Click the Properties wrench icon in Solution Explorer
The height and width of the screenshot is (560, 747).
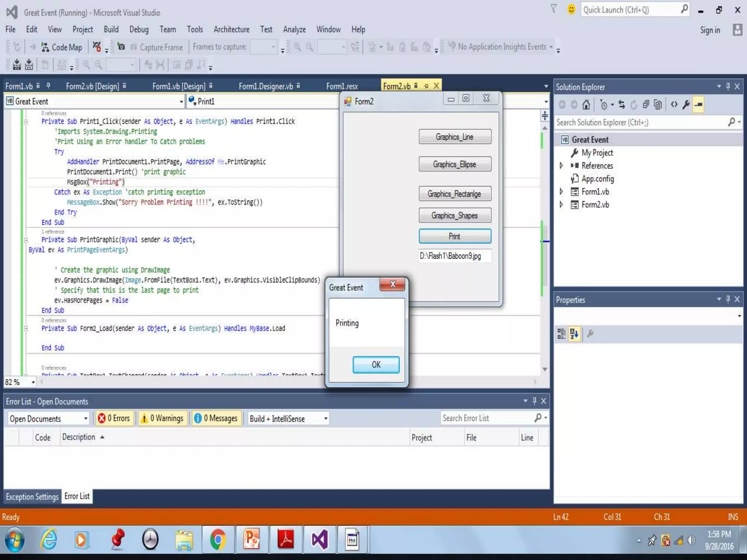point(686,105)
